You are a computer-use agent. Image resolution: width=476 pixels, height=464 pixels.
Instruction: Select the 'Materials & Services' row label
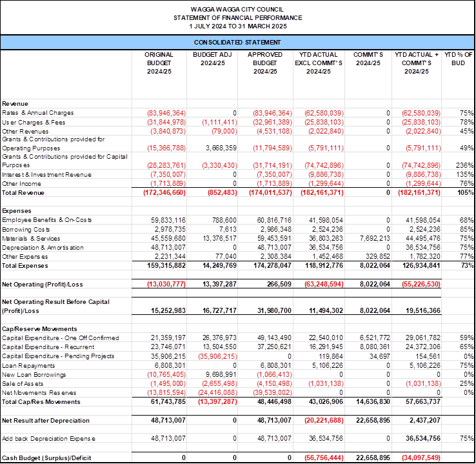[x=31, y=239]
